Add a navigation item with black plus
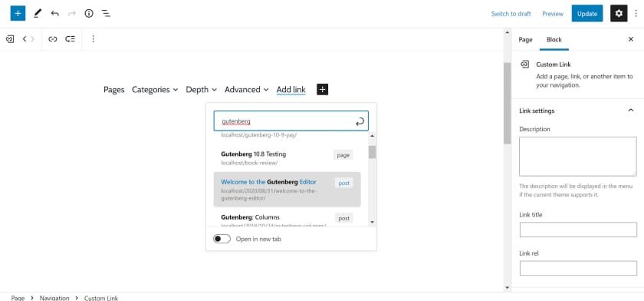The image size is (644, 301). [323, 89]
